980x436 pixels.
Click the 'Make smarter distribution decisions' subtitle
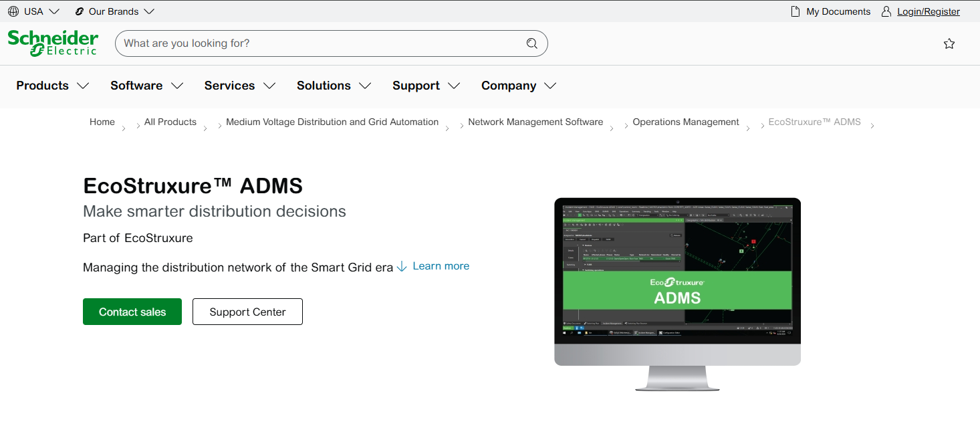tap(215, 211)
